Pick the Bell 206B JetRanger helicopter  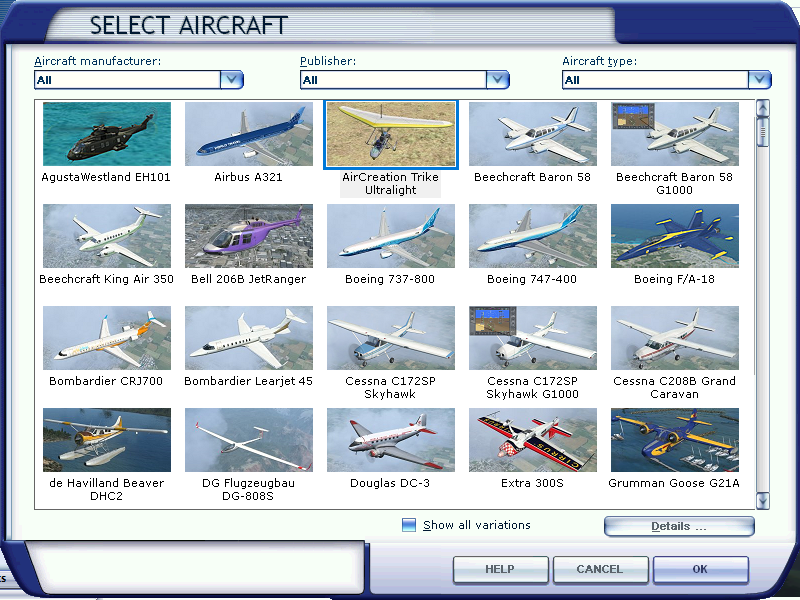pyautogui.click(x=248, y=236)
